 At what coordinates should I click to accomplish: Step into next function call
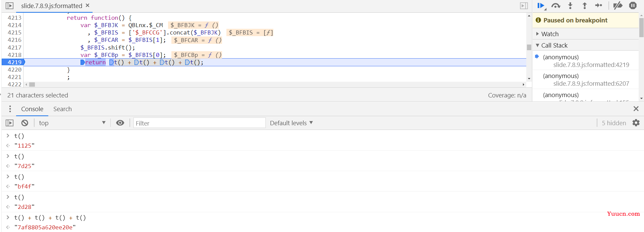(x=570, y=6)
